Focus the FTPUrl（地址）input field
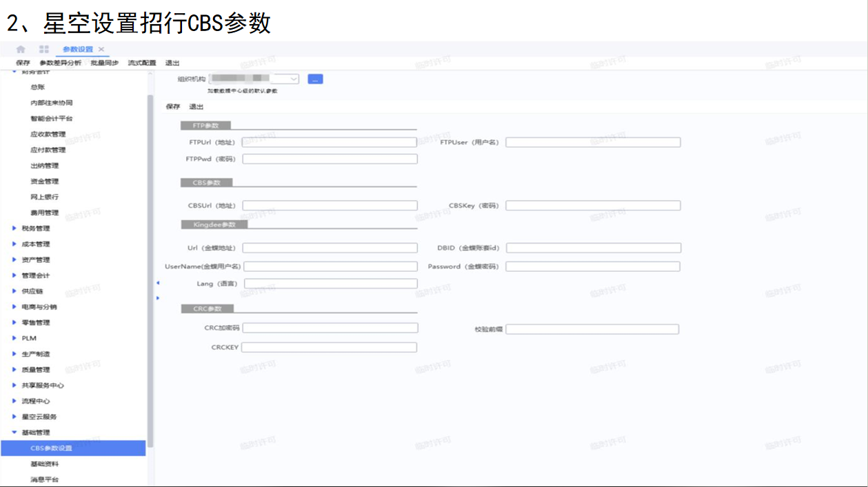 pos(330,142)
